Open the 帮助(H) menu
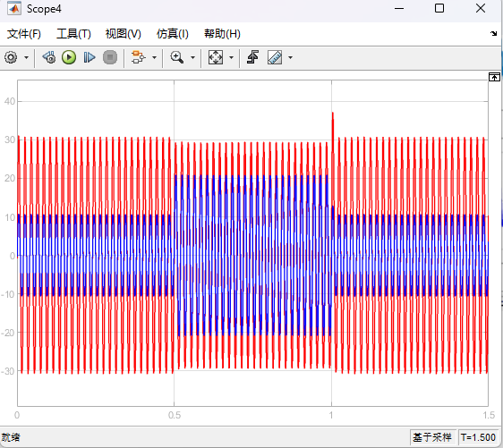 pyautogui.click(x=222, y=34)
